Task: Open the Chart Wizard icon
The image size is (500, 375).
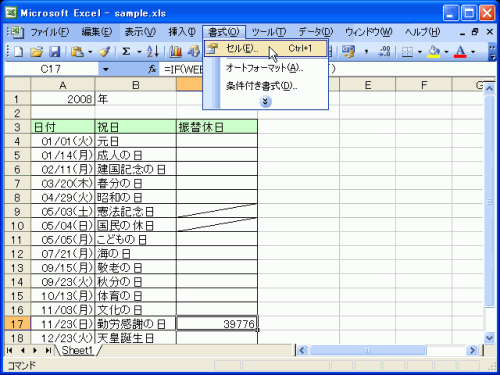Action: pyautogui.click(x=176, y=52)
